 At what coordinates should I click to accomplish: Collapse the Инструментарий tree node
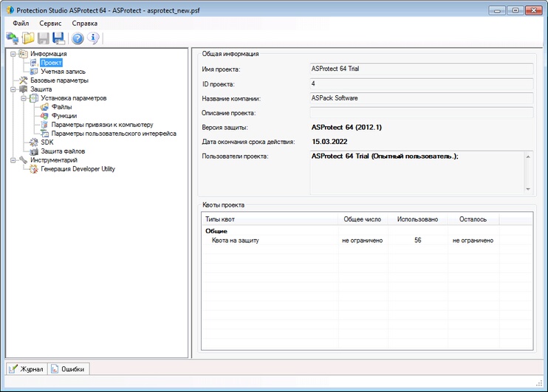click(x=13, y=160)
